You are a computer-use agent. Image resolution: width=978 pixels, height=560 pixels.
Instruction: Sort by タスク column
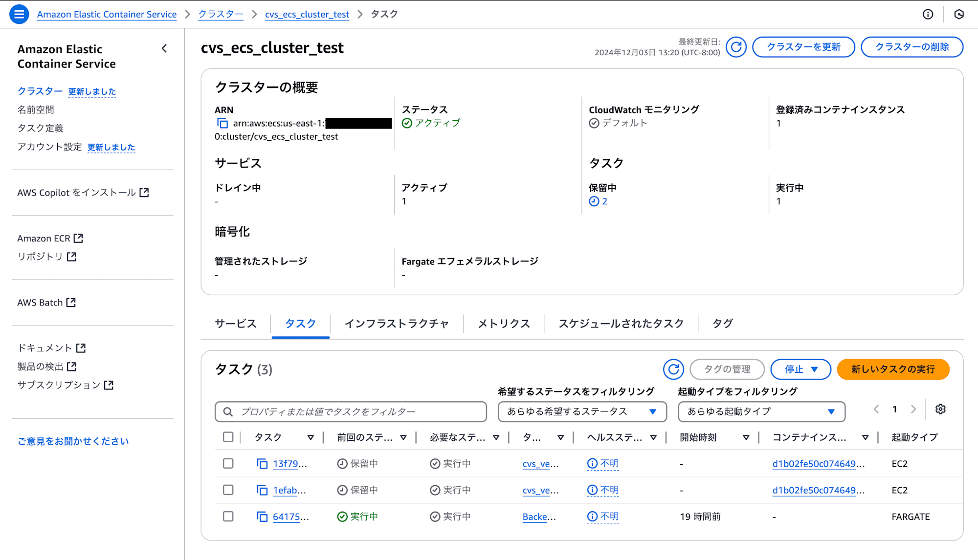tap(311, 438)
